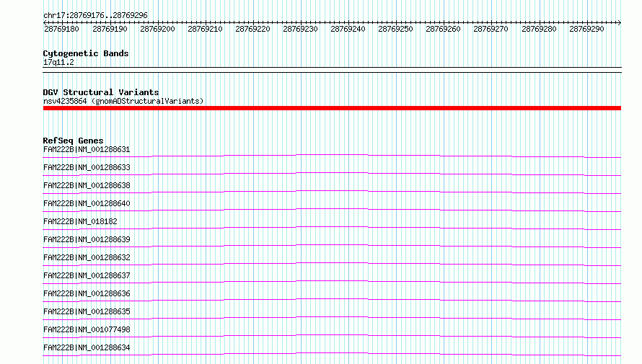This screenshot has width=642, height=364.
Task: Select transcript FAM222B|NM_001077498
Action: [x=87, y=329]
